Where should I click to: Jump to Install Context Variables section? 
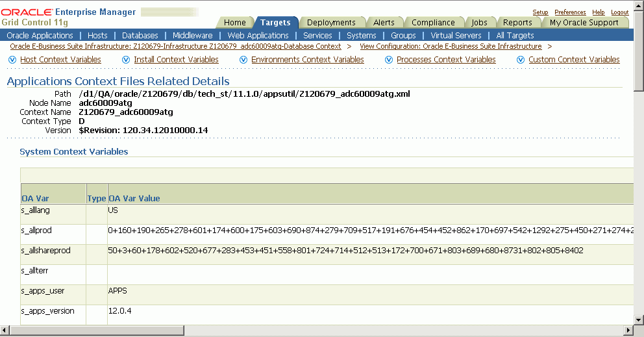(x=176, y=60)
